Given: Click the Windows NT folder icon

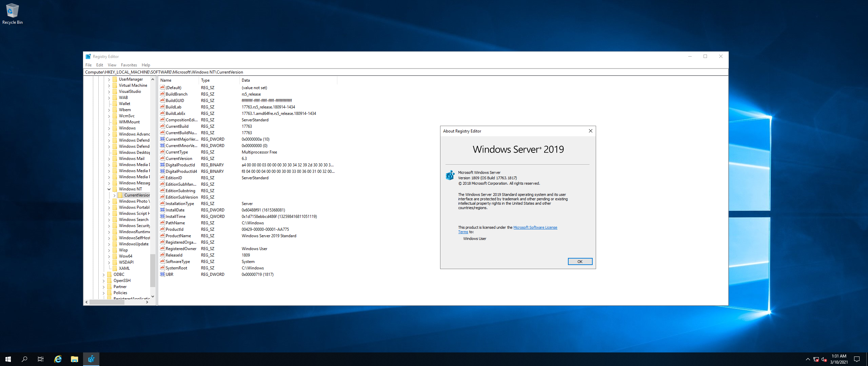Looking at the screenshot, I should (115, 189).
